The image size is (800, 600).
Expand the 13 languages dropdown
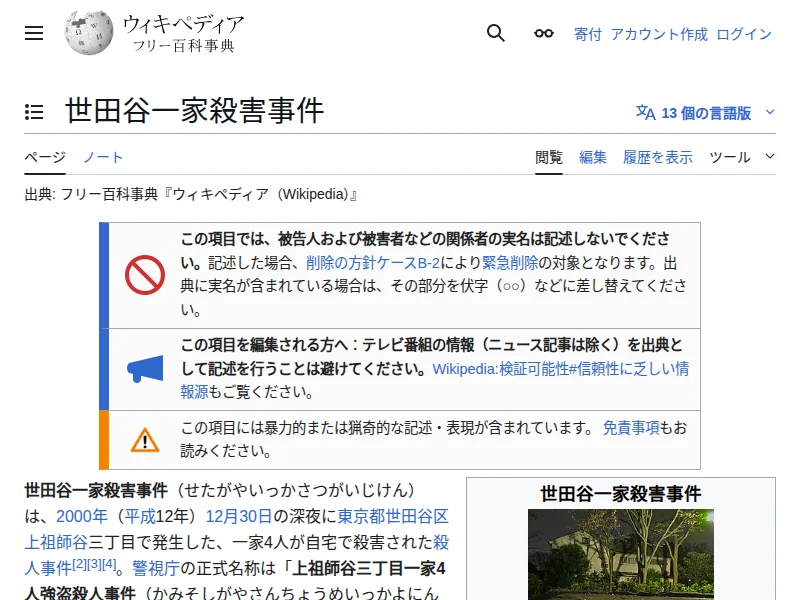[x=705, y=113]
